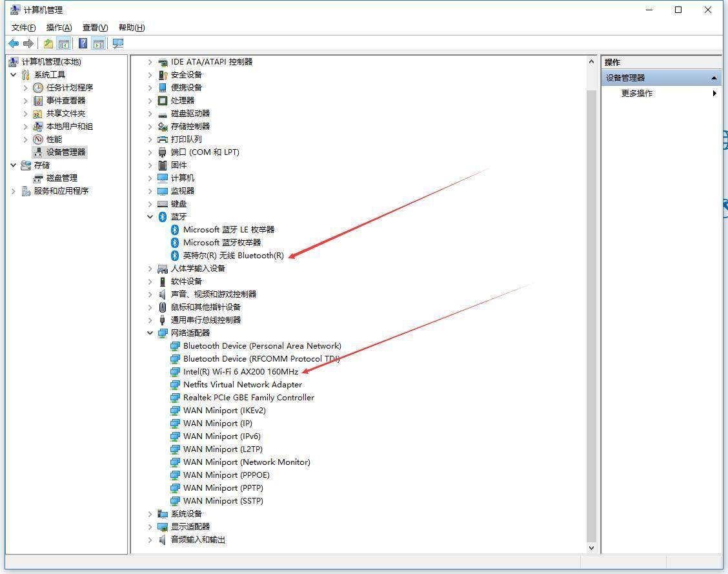The height and width of the screenshot is (574, 728).
Task: Select Bluetooth Device (RFCOMM Protocol TDI)
Action: click(x=261, y=358)
